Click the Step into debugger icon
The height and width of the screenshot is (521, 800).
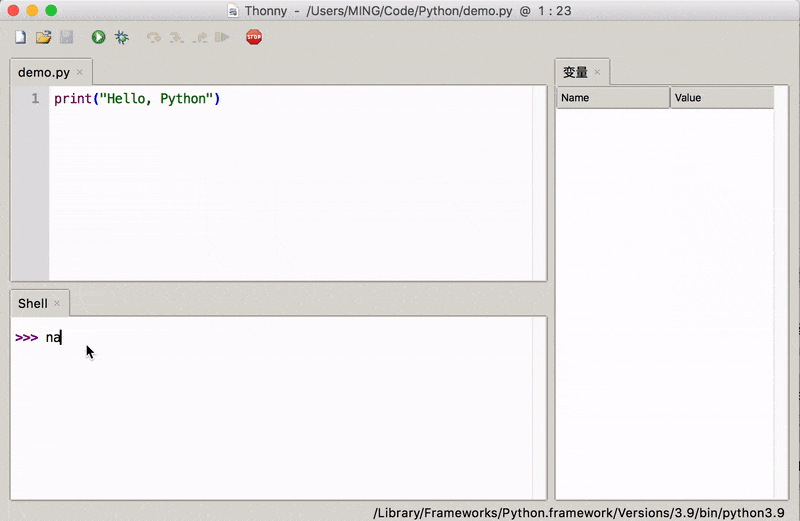click(x=177, y=37)
